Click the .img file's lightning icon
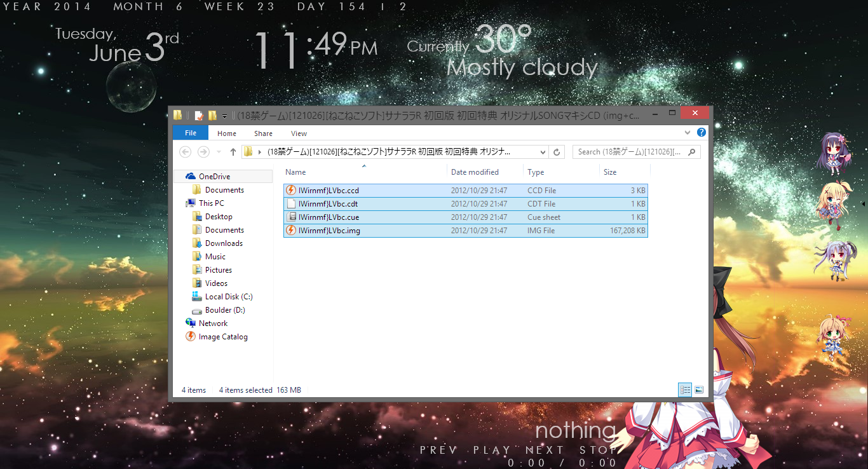The image size is (868, 469). tap(291, 231)
